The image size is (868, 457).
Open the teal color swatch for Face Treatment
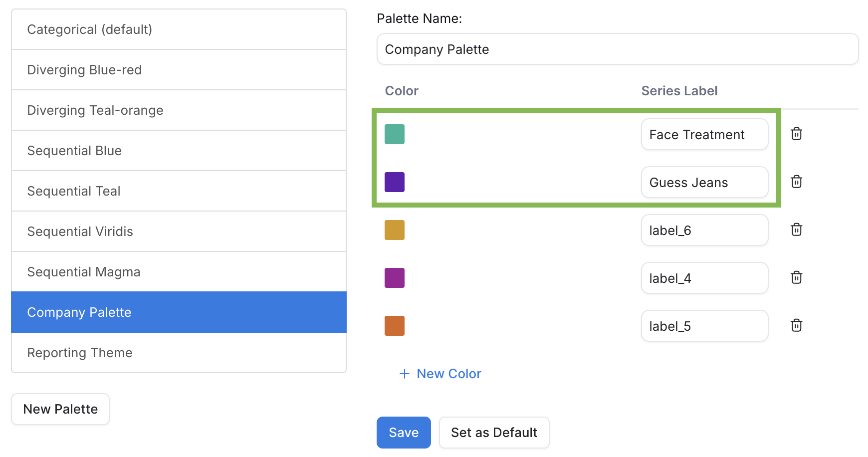[x=395, y=134]
